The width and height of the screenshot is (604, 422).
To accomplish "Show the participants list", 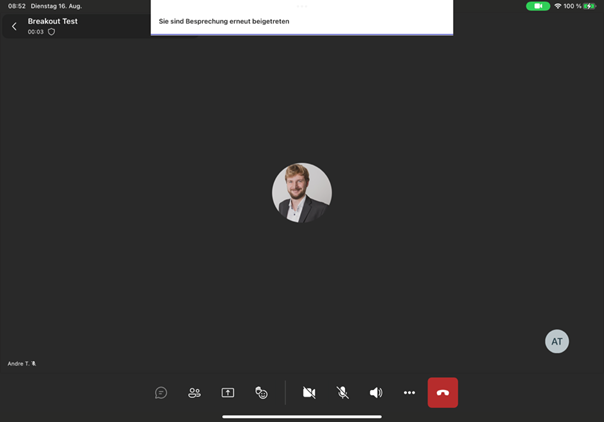I will pyautogui.click(x=194, y=393).
